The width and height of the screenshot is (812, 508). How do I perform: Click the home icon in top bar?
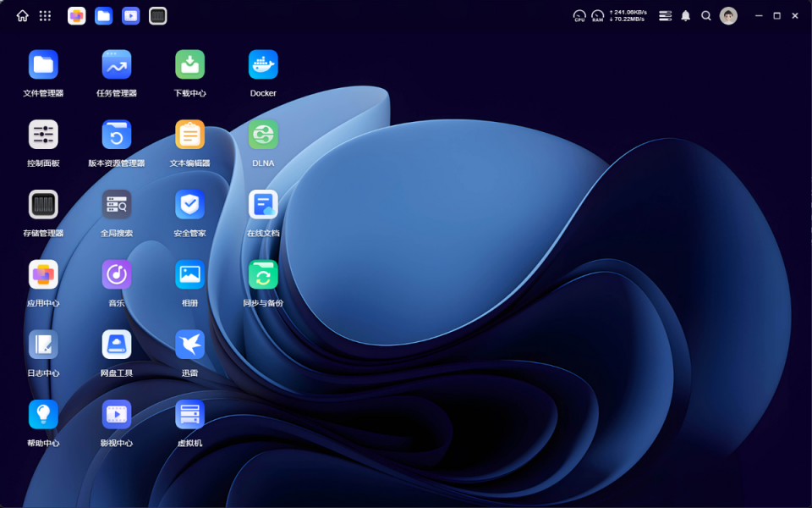(22, 16)
